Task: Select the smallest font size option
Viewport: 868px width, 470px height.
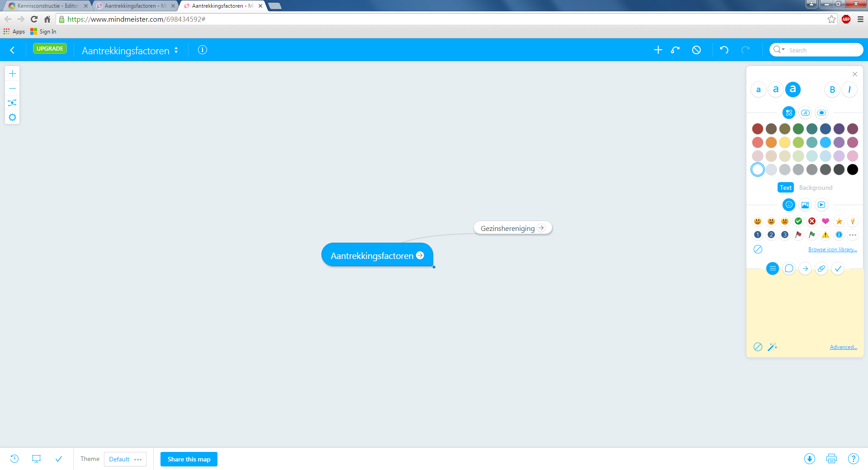Action: [x=758, y=89]
